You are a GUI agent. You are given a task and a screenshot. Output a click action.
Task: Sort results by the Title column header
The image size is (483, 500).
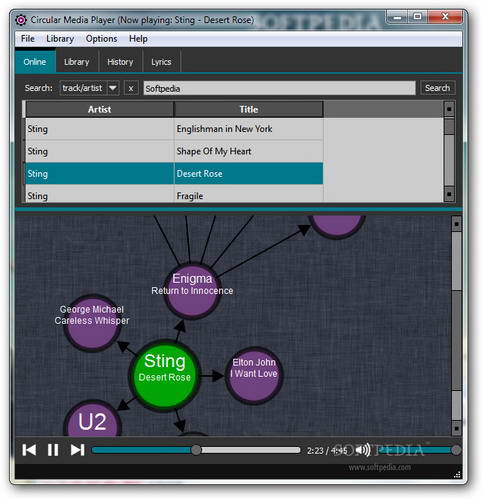point(249,109)
